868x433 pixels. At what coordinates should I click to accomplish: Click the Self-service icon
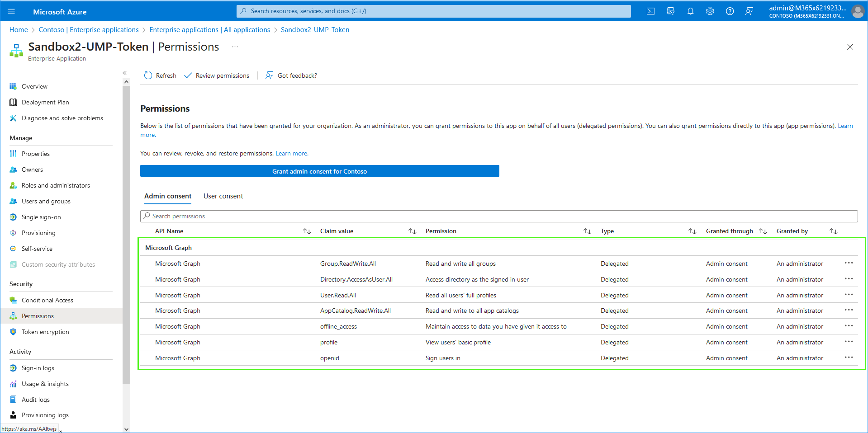pyautogui.click(x=13, y=249)
